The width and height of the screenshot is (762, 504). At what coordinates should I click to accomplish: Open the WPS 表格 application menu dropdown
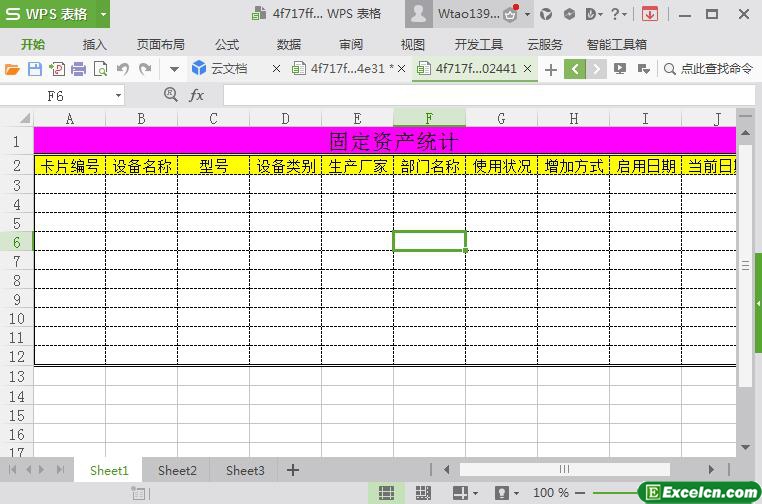[103, 14]
